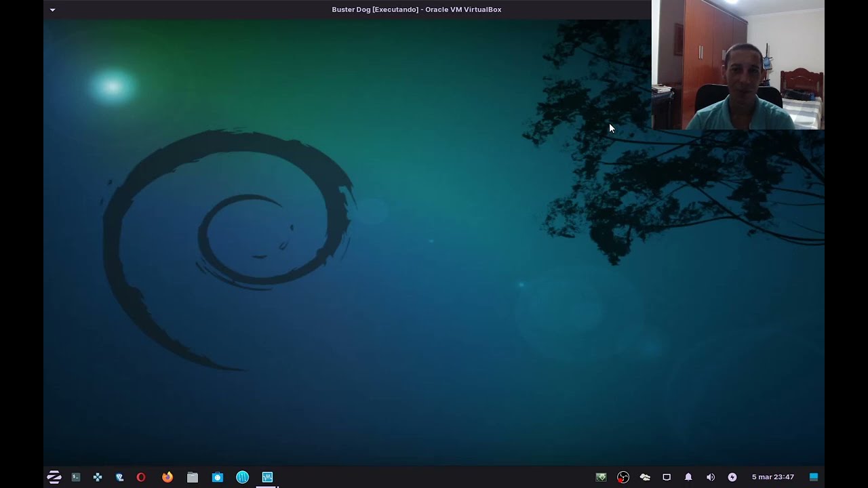Launch the Brave browser

tap(119, 477)
